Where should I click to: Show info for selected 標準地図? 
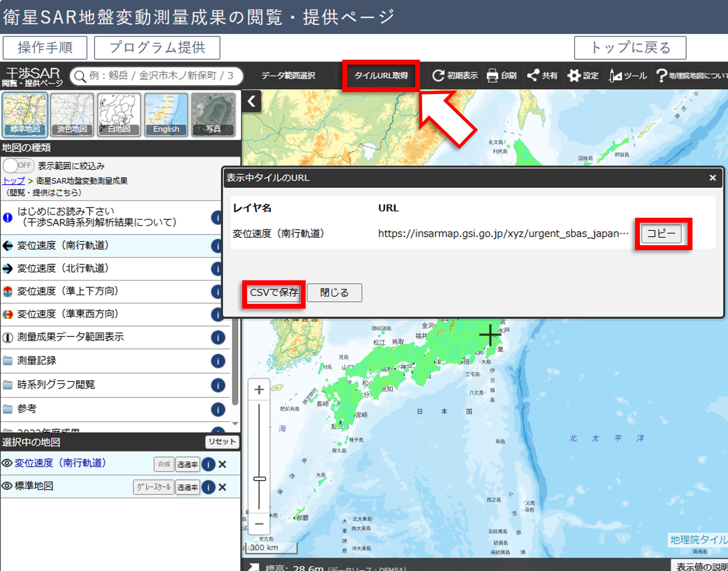click(208, 487)
